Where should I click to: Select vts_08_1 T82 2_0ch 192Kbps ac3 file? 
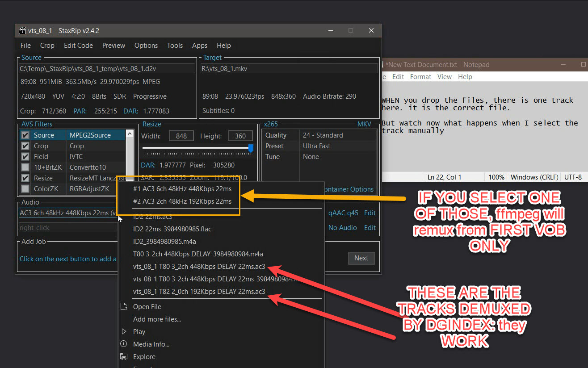[x=199, y=292]
